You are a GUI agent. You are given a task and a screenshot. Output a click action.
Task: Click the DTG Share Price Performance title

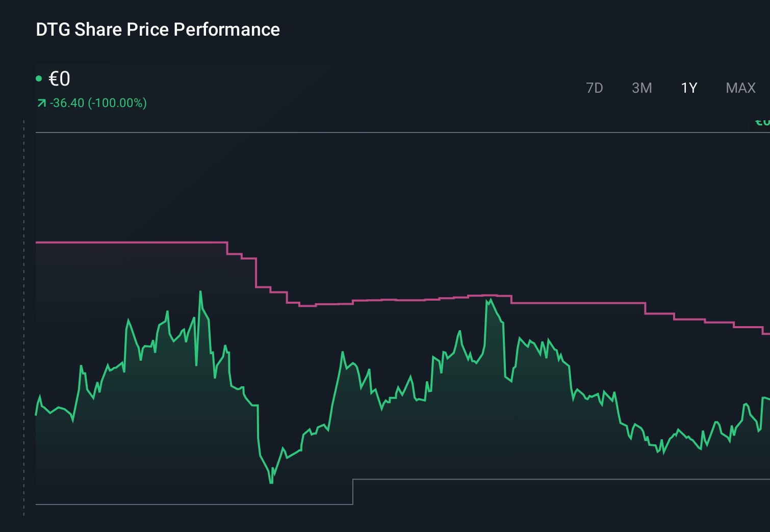click(x=157, y=30)
